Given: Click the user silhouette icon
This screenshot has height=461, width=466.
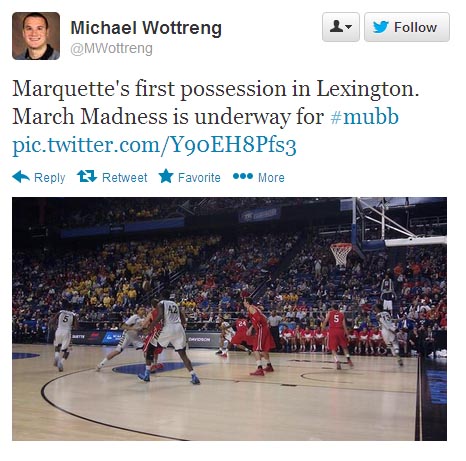Looking at the screenshot, I should click(x=336, y=26).
